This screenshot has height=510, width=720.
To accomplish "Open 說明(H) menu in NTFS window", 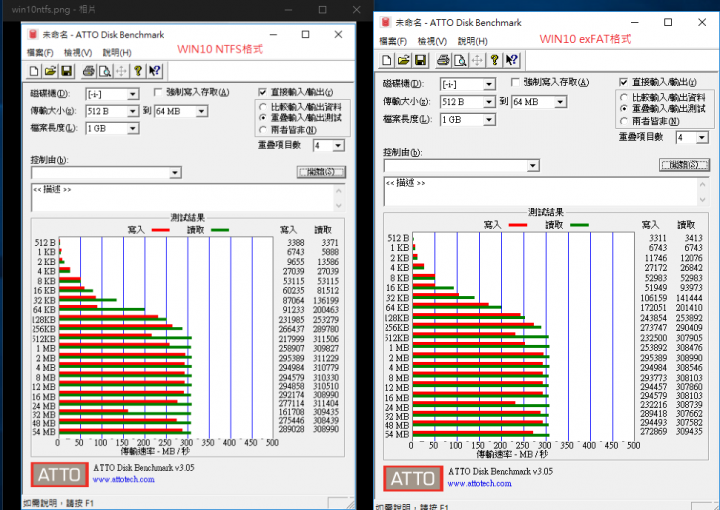I will (x=117, y=53).
